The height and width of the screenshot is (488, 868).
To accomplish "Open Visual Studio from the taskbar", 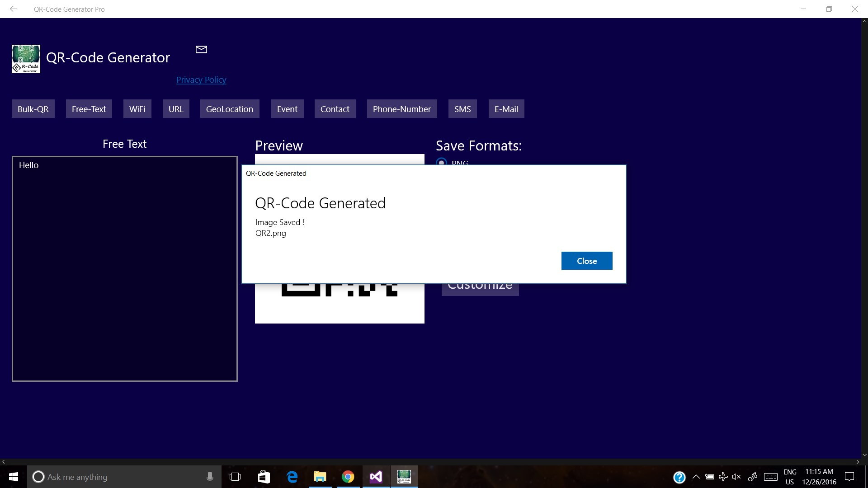I will coord(376,477).
